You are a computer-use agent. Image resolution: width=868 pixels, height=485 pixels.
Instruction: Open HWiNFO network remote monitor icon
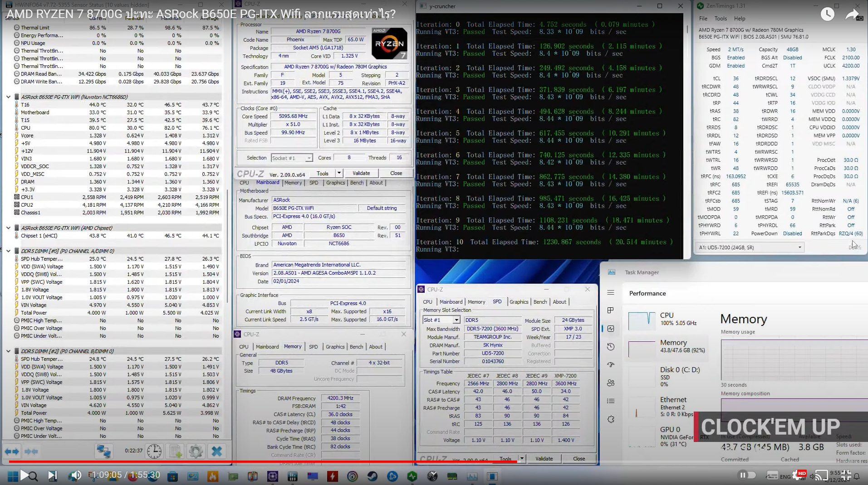[x=104, y=451]
